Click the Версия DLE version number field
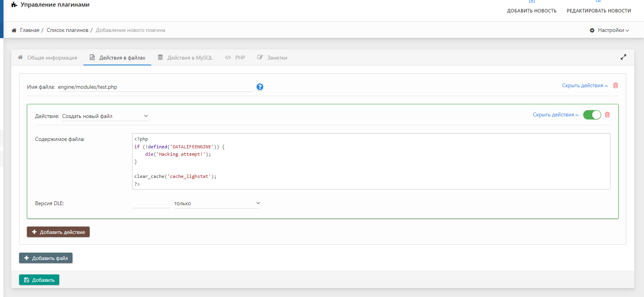This screenshot has height=297, width=644. coord(152,203)
